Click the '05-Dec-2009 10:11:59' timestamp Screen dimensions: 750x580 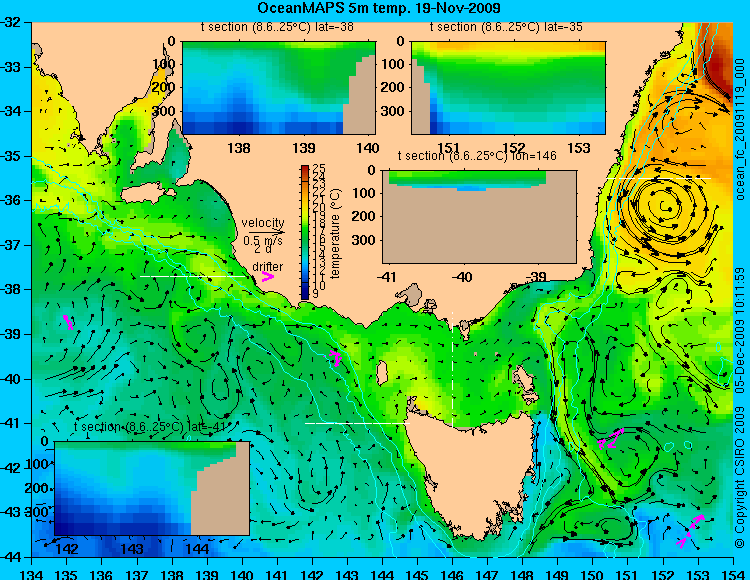pos(740,329)
